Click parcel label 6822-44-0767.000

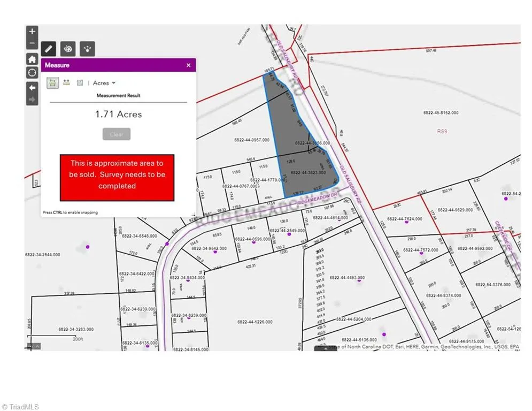(x=241, y=186)
